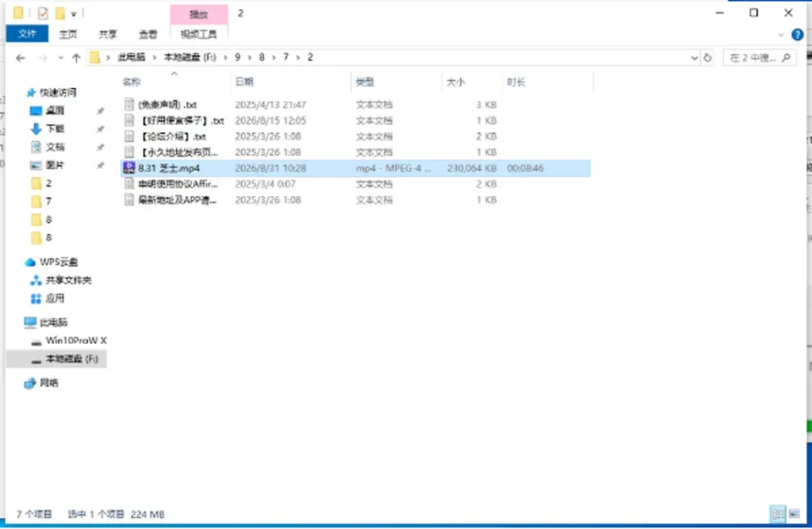The width and height of the screenshot is (812, 529).
Task: Click the 应用 grid icon in the sidebar
Action: click(36, 298)
